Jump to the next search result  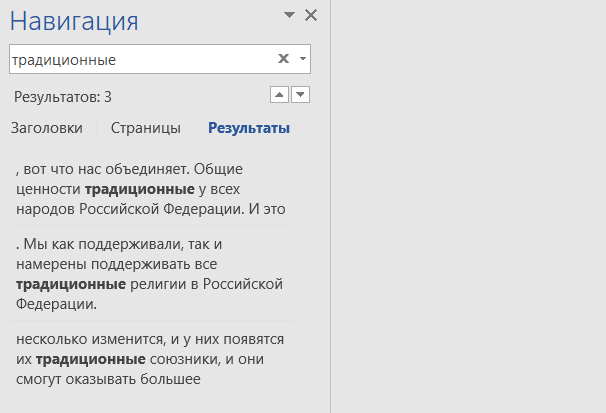(300, 95)
